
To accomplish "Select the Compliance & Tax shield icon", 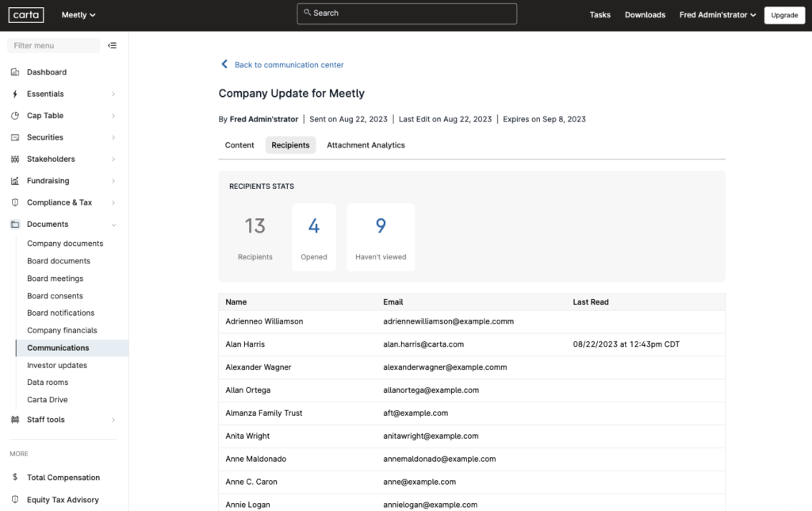I will [x=14, y=202].
